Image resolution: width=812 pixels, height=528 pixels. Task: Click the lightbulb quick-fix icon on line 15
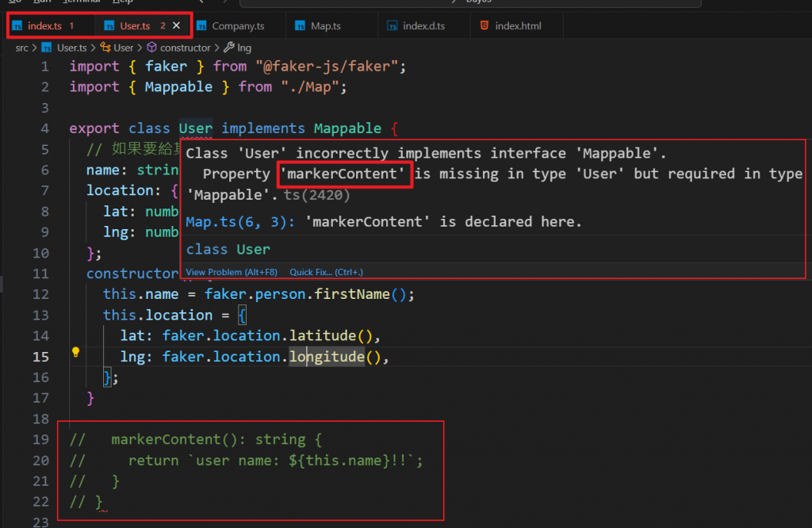[x=75, y=353]
